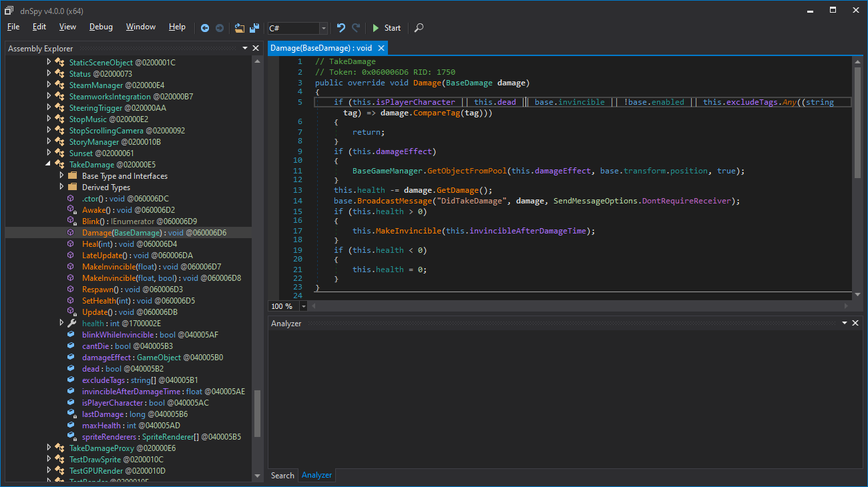The height and width of the screenshot is (487, 868).
Task: Close the Analyzer panel
Action: (x=856, y=323)
